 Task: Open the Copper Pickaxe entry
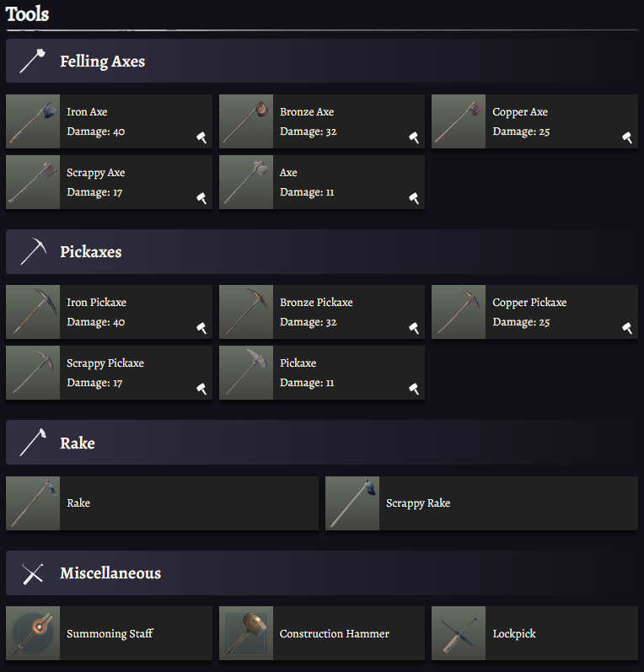529,303
